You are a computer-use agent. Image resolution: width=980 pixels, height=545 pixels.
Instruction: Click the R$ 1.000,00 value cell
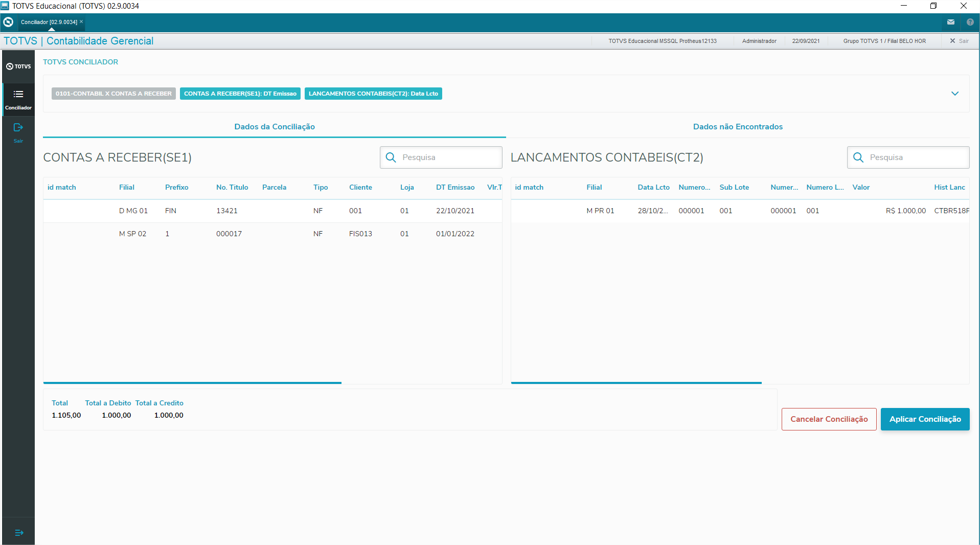[905, 211]
